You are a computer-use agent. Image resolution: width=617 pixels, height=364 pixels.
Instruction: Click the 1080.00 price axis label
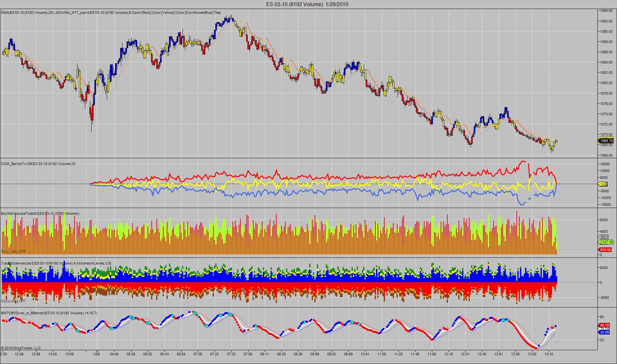[x=606, y=83]
